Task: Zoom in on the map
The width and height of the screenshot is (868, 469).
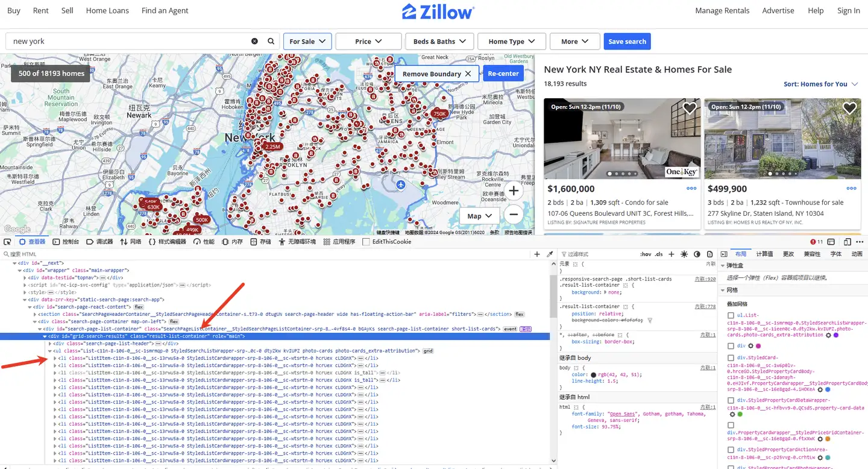Action: click(x=514, y=191)
